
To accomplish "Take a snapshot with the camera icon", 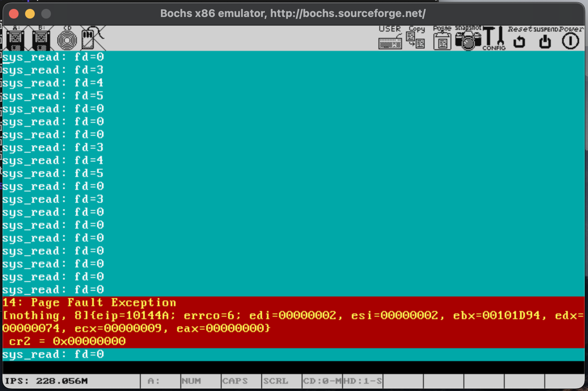I will pos(468,38).
